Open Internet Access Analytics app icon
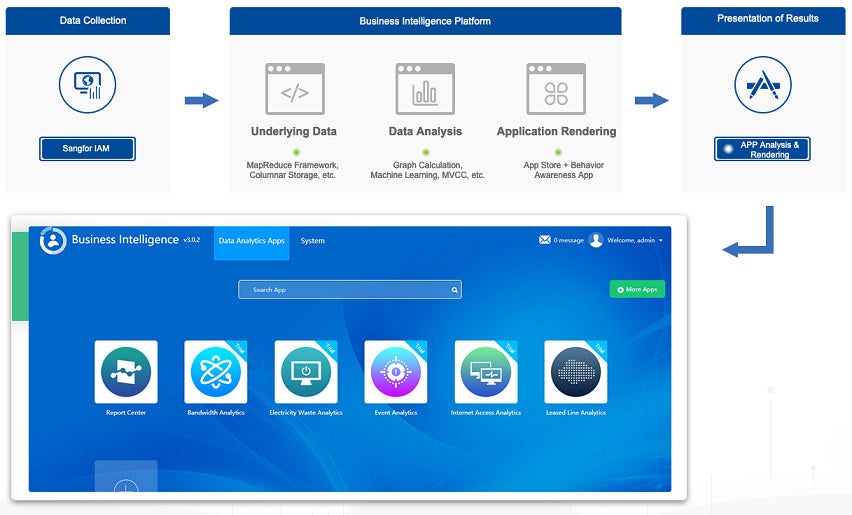Screen dimensions: 852x515 coord(486,372)
